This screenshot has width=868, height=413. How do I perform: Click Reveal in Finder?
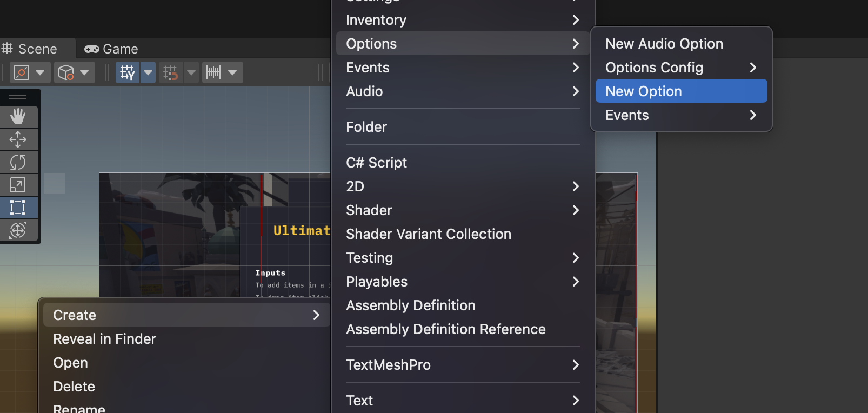click(x=104, y=339)
